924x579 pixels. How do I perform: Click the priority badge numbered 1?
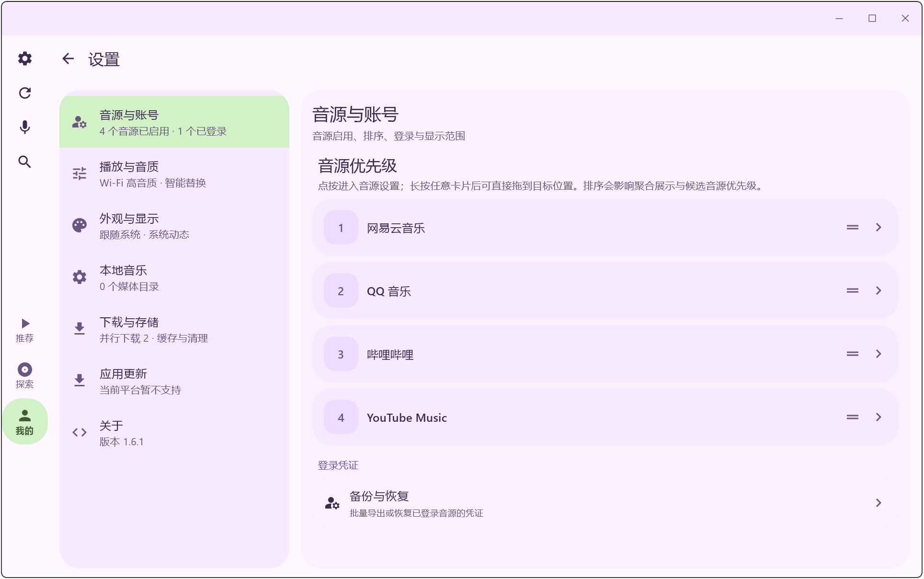pos(341,228)
